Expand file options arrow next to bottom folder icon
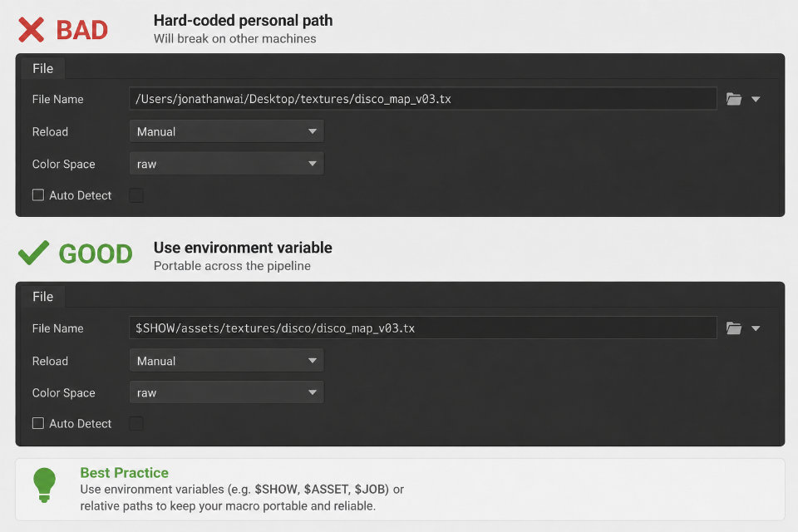Image resolution: width=798 pixels, height=532 pixels. tap(756, 328)
